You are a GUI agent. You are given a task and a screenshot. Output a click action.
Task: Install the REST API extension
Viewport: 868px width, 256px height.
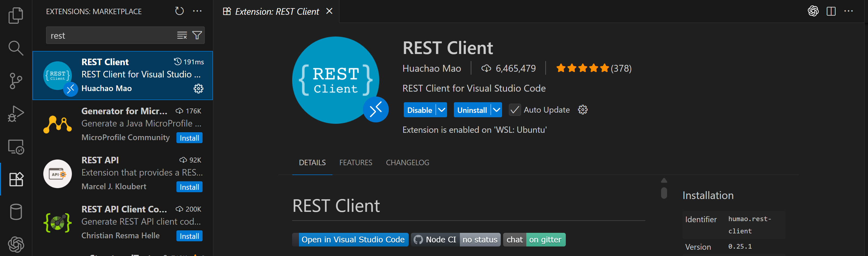pos(189,187)
